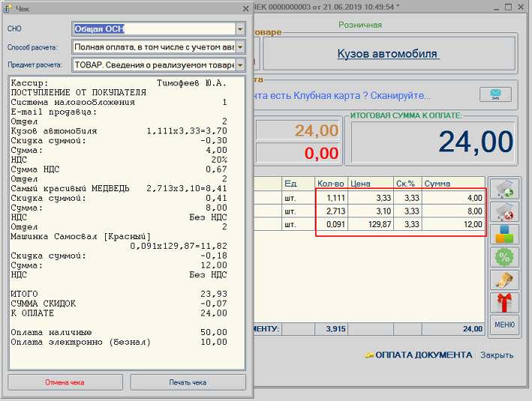Screen dimensions: 532x401
Task: Click the ИТОГО line in receipt
Action: tap(119, 294)
